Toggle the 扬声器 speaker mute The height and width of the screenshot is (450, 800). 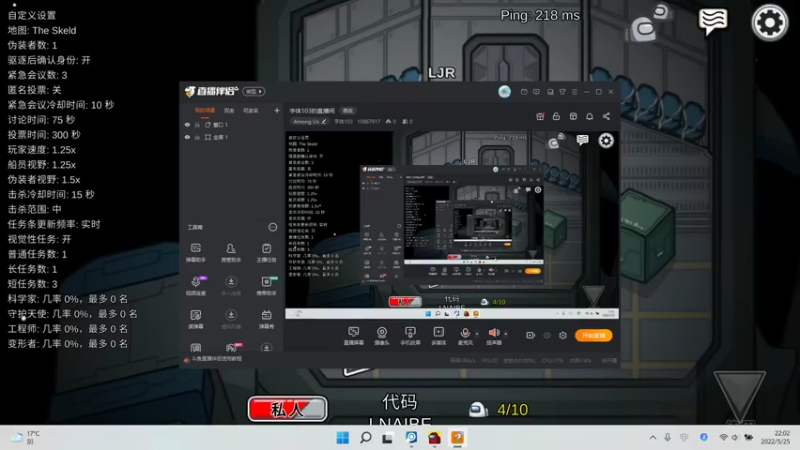pos(493,336)
